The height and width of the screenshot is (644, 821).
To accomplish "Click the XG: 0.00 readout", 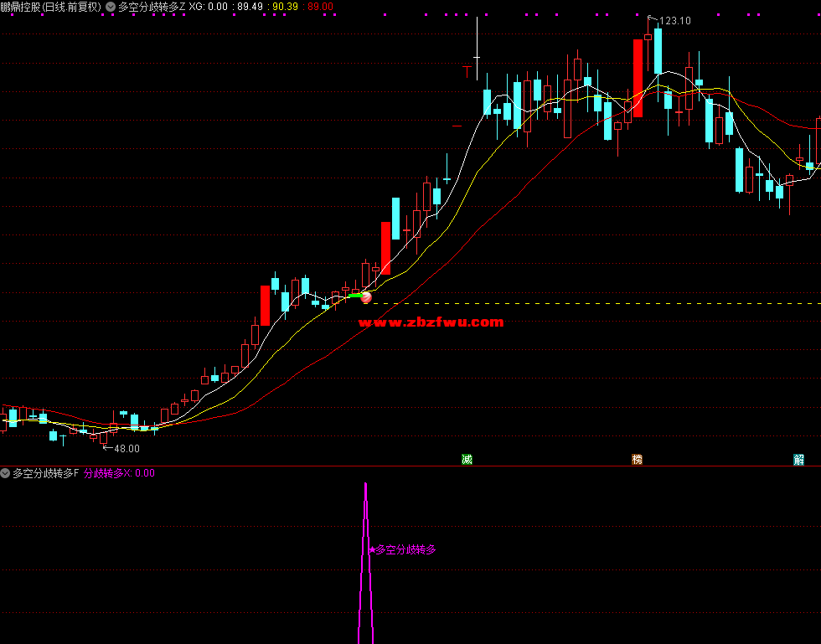I will coord(209,7).
